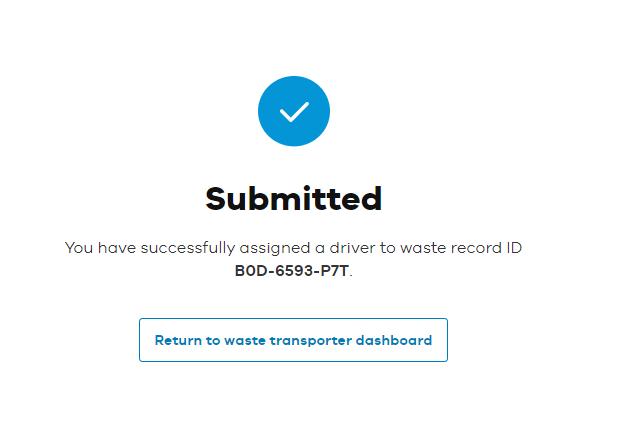Screen dimensions: 619x441
Task: Tap the checkmark above the Submitted title
Action: (293, 111)
